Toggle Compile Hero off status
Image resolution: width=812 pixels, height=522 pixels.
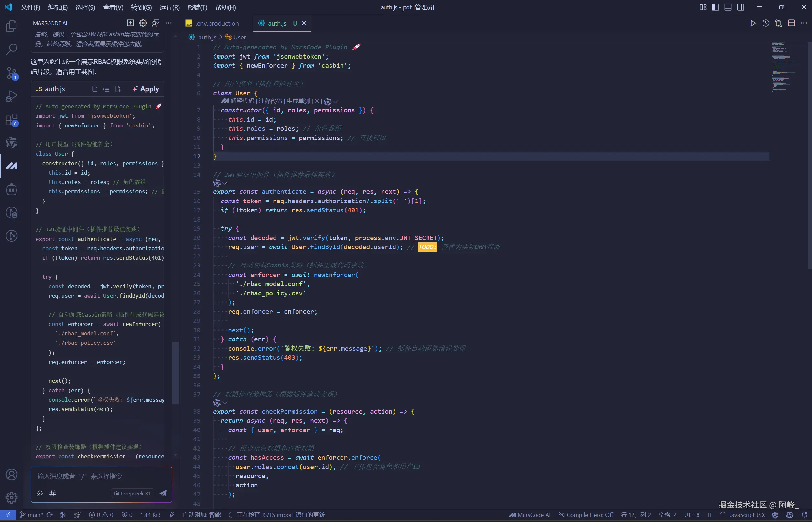pos(586,515)
